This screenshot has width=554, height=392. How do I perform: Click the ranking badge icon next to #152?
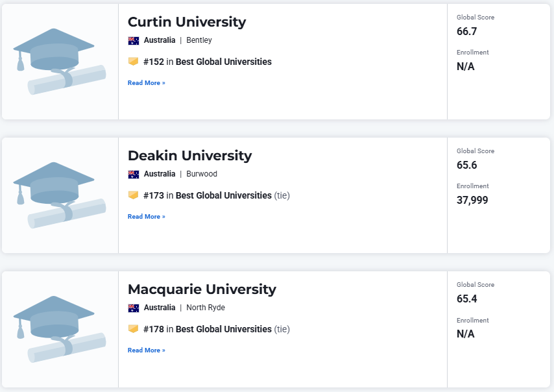tap(134, 62)
